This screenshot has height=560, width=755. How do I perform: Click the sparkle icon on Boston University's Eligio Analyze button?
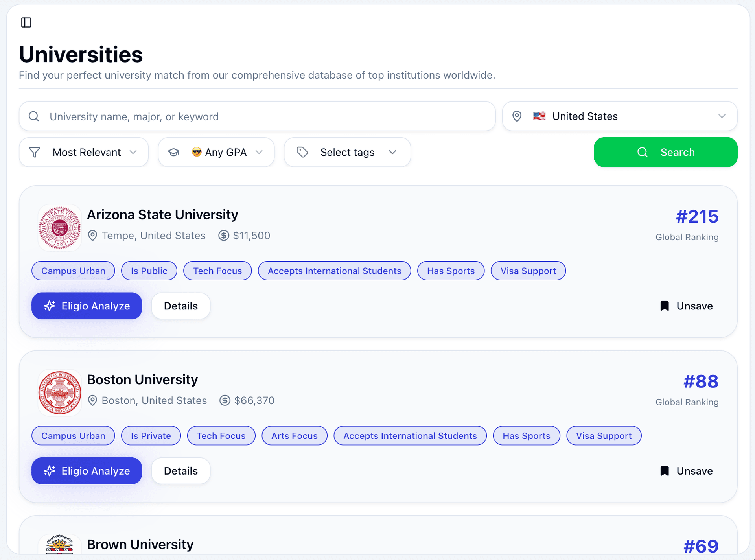(x=50, y=471)
